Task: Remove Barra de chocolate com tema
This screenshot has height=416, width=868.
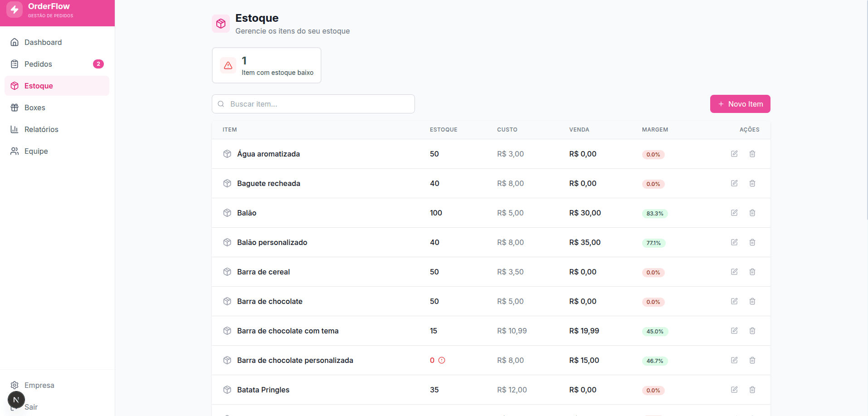Action: click(x=752, y=331)
